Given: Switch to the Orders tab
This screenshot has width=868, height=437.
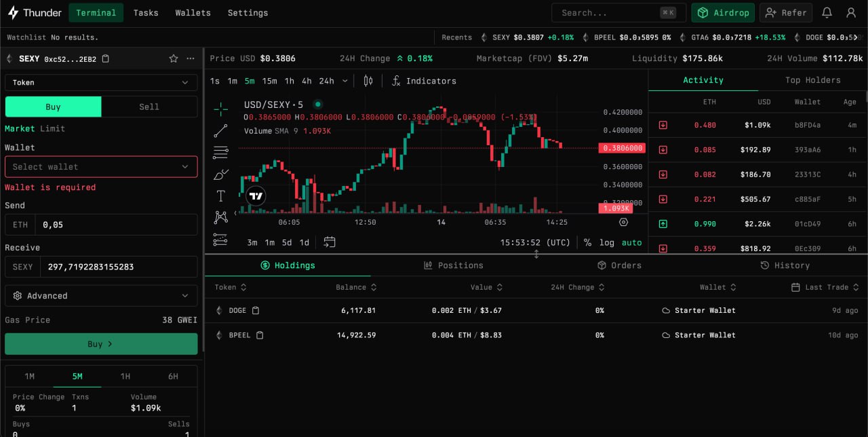Looking at the screenshot, I should click(619, 265).
